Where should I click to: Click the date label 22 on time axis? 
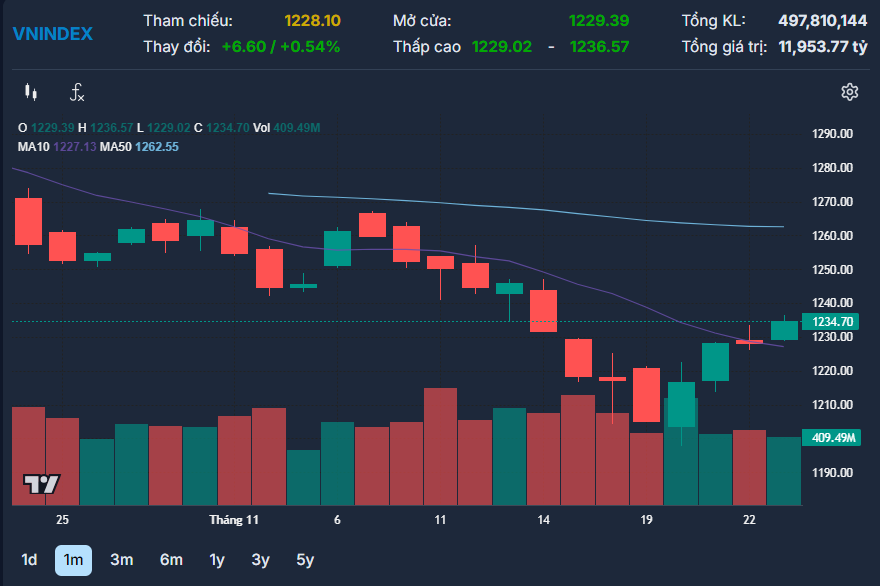pos(749,520)
